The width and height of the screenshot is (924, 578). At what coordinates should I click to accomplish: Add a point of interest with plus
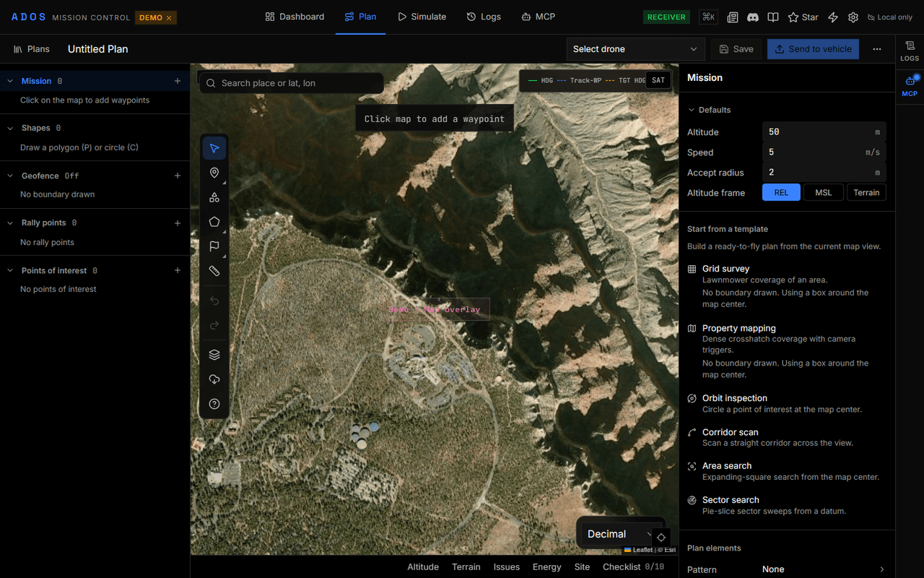(x=178, y=270)
